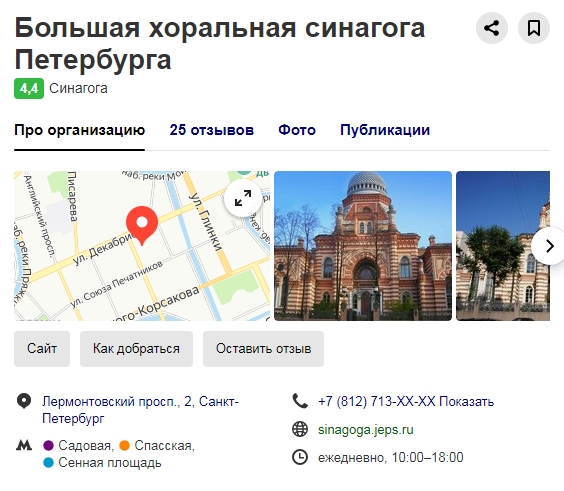The width and height of the screenshot is (564, 491).
Task: Click the red location pin on the map
Action: 142,225
